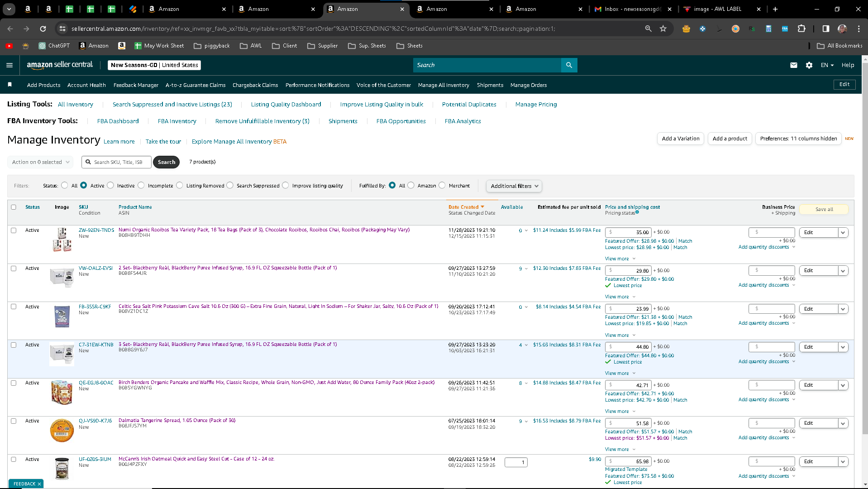The height and width of the screenshot is (489, 868).
Task: Open the EN language dropdown
Action: coord(827,65)
